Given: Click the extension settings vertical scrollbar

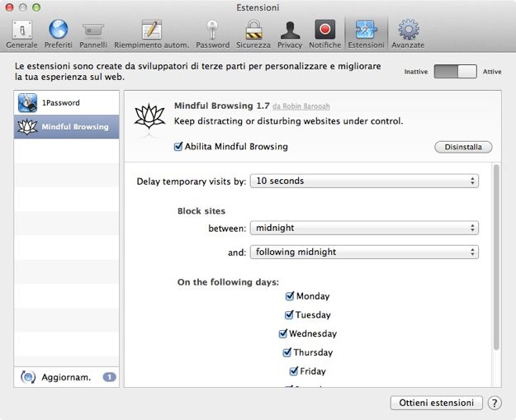Looking at the screenshot, I should [x=496, y=257].
